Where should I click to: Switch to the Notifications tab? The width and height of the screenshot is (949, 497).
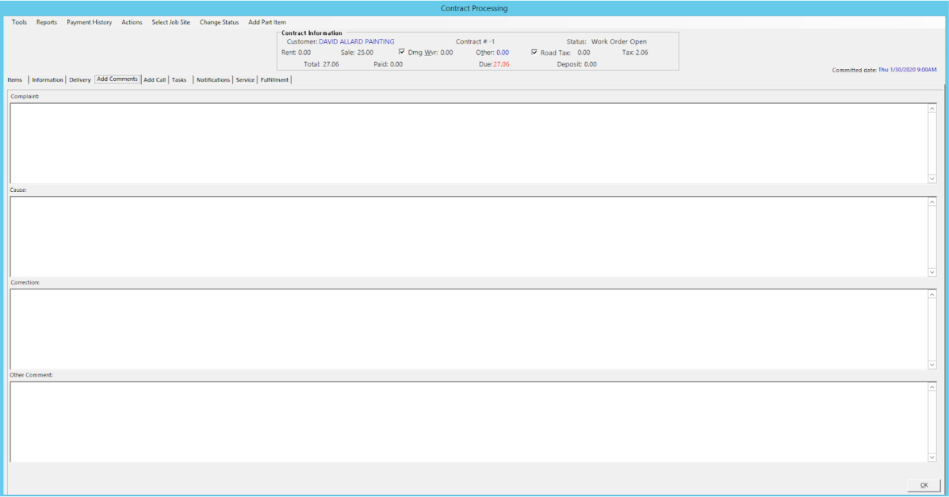pos(213,80)
